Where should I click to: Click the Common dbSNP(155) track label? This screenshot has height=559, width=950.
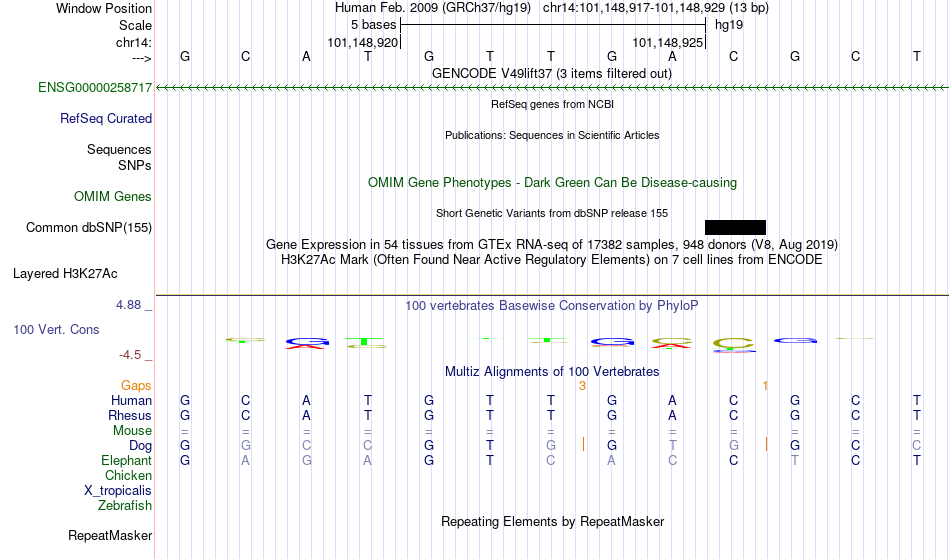[88, 228]
